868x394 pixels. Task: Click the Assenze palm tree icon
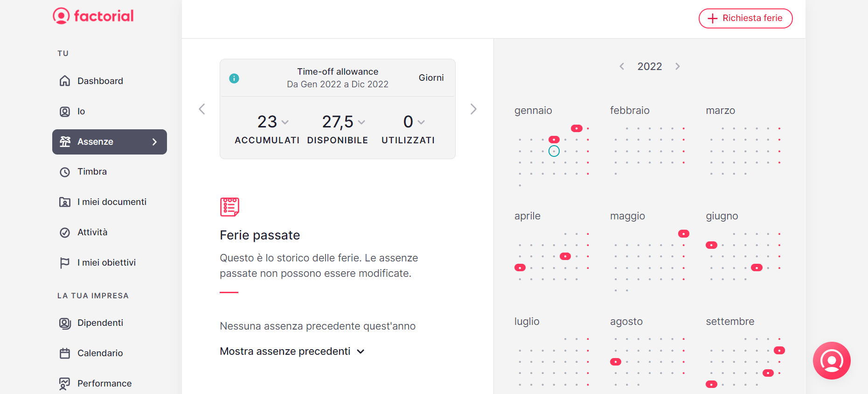[x=65, y=141]
